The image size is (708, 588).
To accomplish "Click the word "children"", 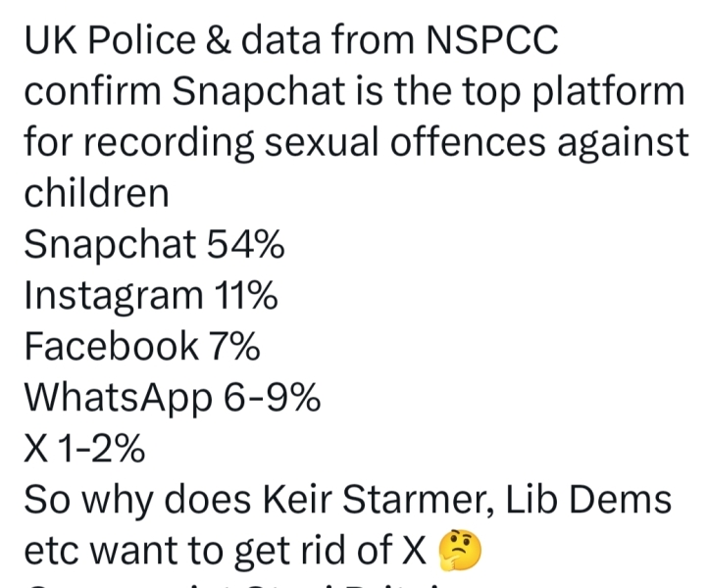I will [96, 193].
